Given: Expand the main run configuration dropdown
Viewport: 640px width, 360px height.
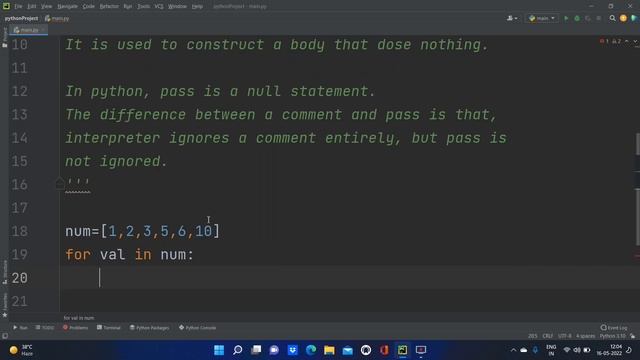Looking at the screenshot, I should [542, 18].
